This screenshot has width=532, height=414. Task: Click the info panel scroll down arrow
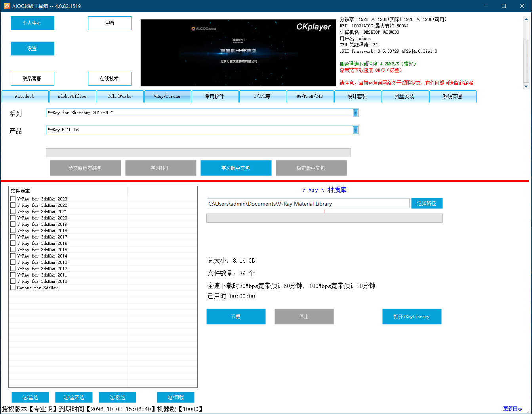[526, 86]
